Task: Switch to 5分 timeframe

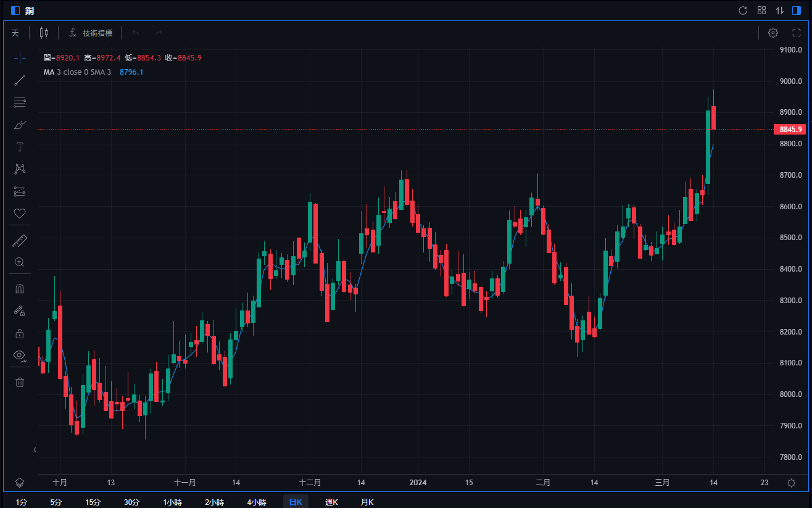Action: (56, 502)
